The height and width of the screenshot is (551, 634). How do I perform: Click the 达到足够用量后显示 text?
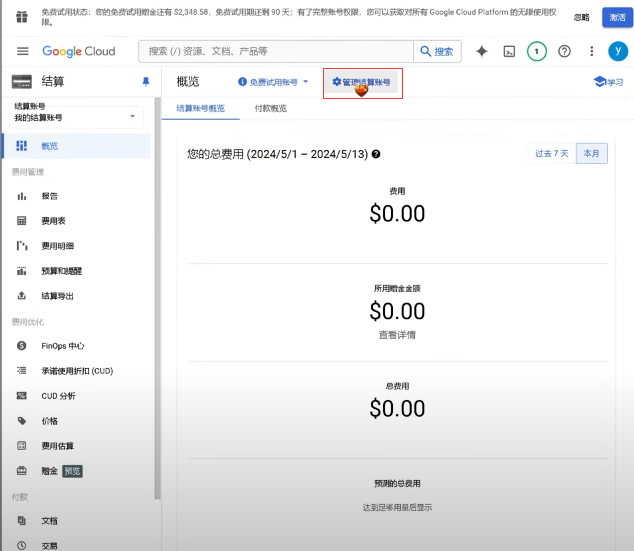click(x=397, y=507)
